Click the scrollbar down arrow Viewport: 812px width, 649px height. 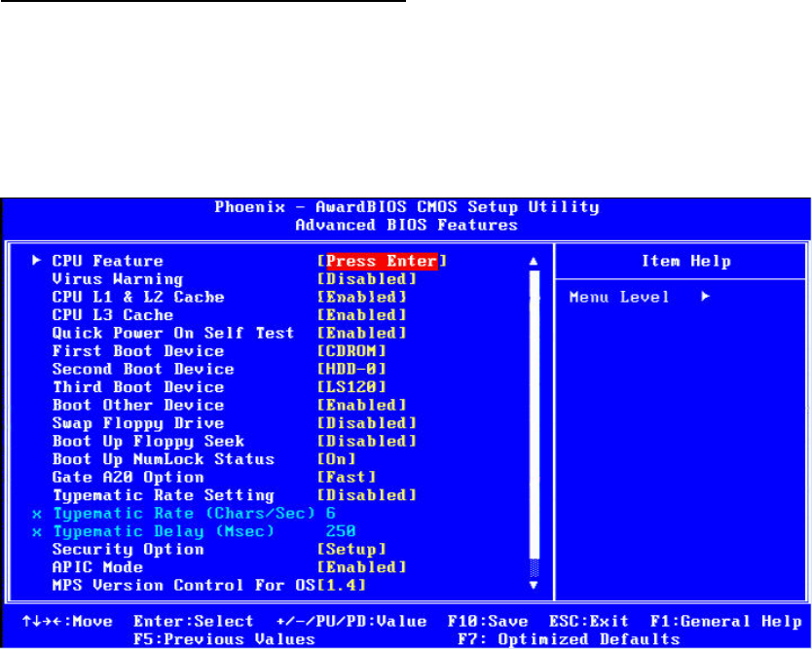point(534,586)
